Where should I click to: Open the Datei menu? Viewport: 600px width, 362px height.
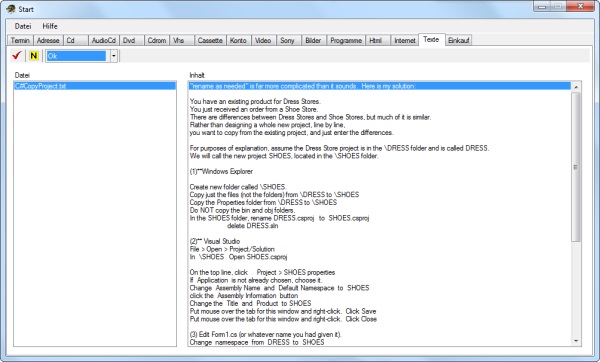(23, 26)
